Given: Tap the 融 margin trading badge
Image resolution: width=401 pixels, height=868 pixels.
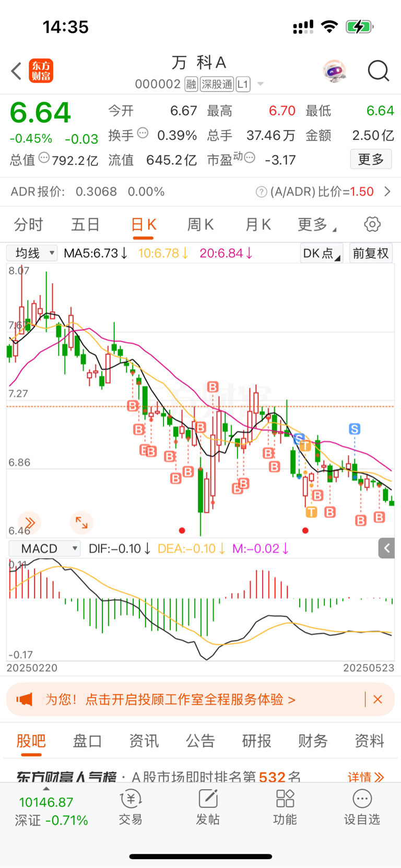Looking at the screenshot, I should click(191, 84).
